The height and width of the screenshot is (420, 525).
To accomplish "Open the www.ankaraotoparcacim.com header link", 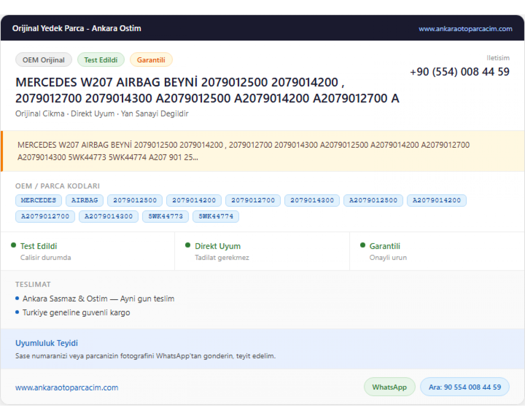I will tap(465, 29).
